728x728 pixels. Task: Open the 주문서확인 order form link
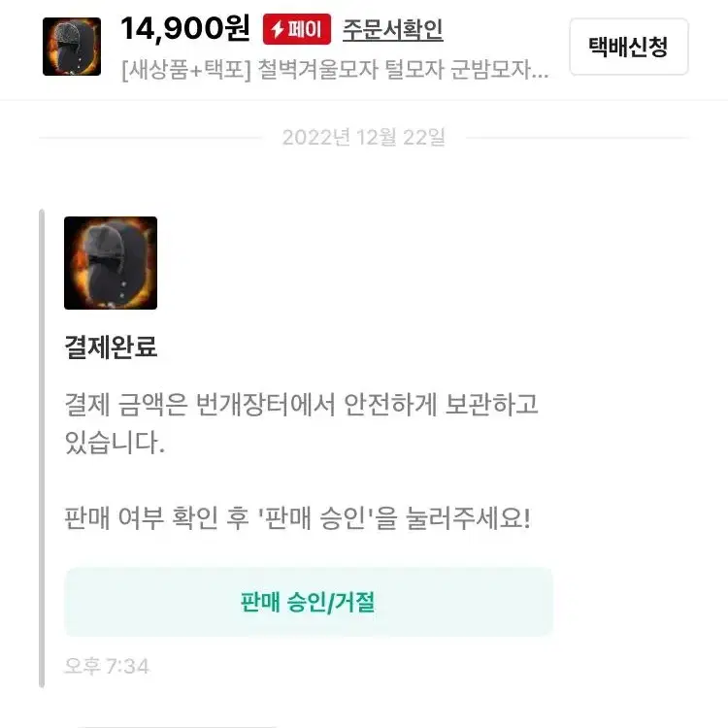pos(393,29)
